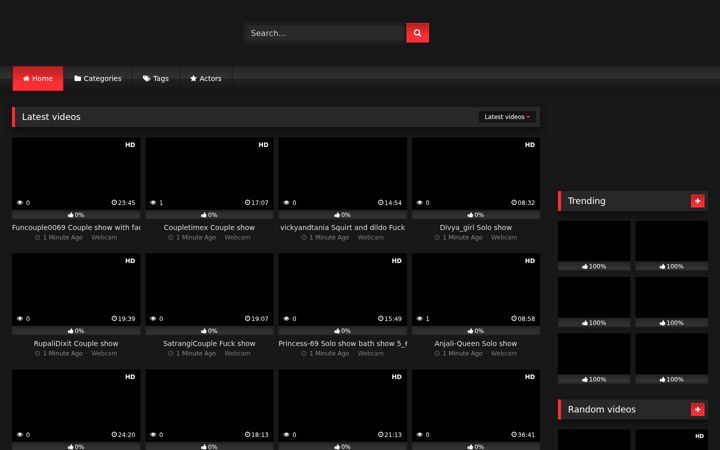
Task: Open the Home tab
Action: pyautogui.click(x=38, y=79)
